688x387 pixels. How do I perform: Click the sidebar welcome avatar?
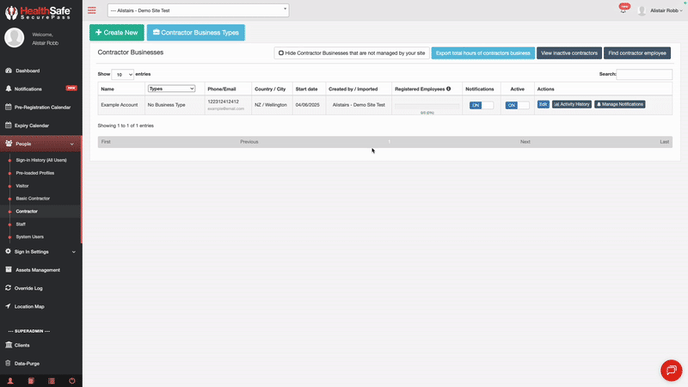[14, 38]
